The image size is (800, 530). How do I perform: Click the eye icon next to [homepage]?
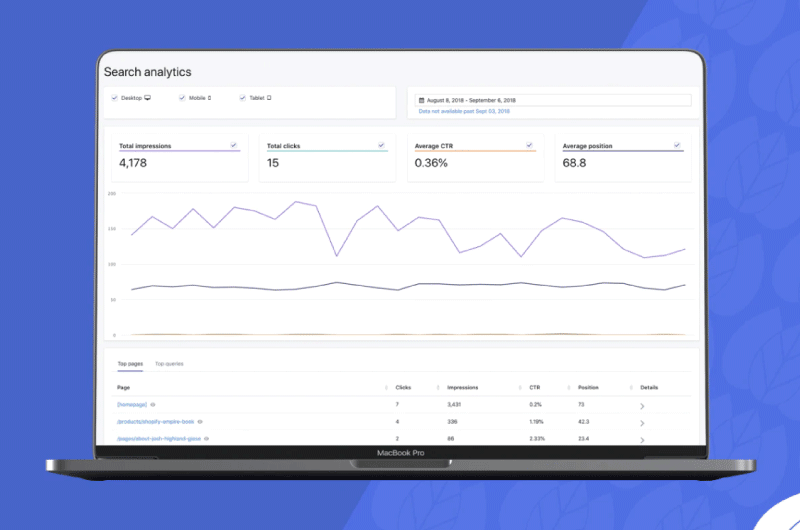point(153,405)
